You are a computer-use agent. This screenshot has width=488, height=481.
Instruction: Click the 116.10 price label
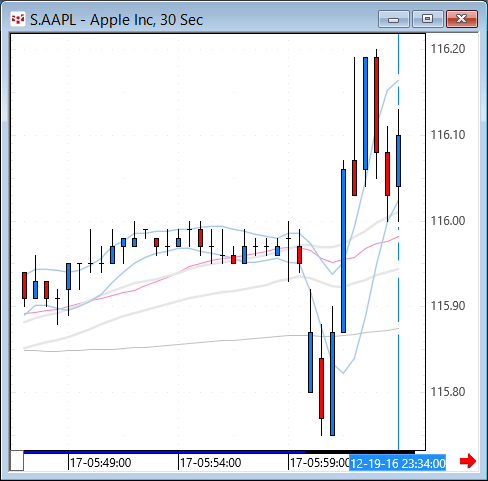click(448, 135)
